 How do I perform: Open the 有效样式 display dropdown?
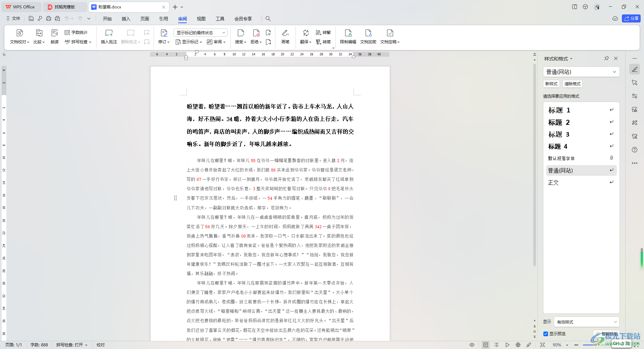click(586, 322)
